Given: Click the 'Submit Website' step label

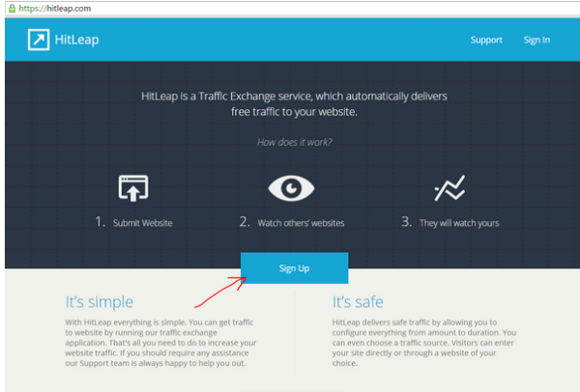Looking at the screenshot, I should tap(142, 223).
